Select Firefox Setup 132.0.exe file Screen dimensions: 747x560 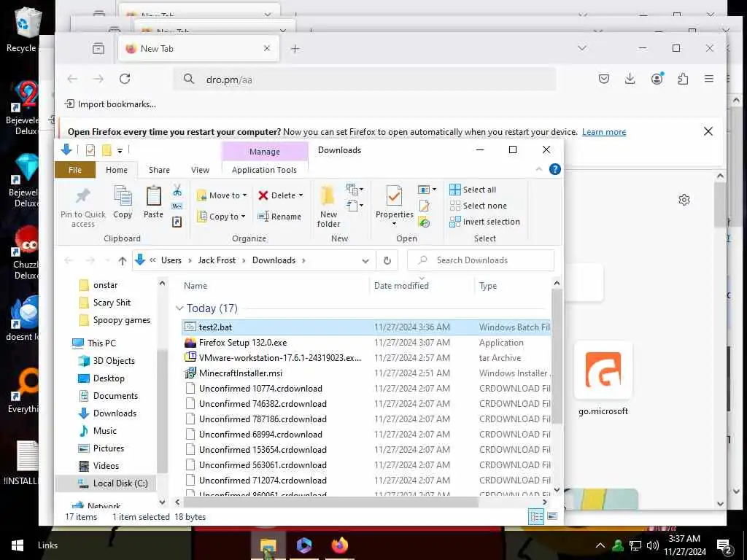[x=243, y=343]
